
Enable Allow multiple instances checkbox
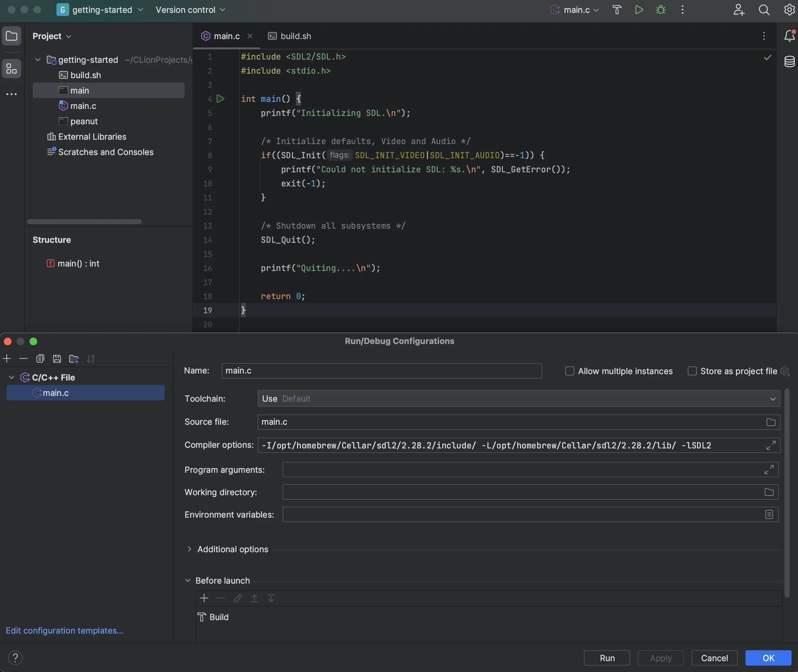[569, 371]
